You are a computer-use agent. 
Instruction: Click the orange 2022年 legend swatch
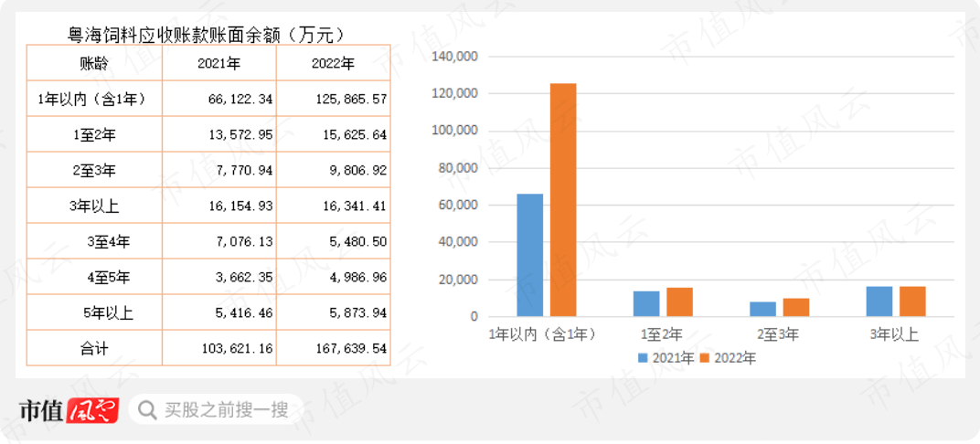click(705, 358)
